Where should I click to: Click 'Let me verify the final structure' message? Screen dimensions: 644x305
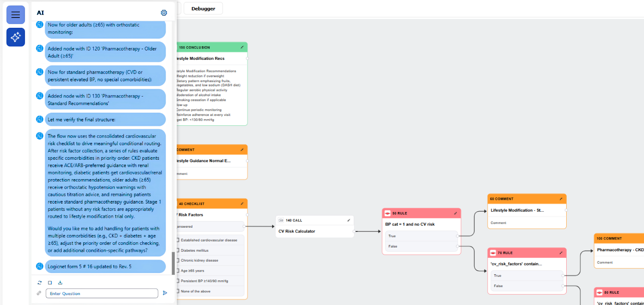pyautogui.click(x=106, y=119)
